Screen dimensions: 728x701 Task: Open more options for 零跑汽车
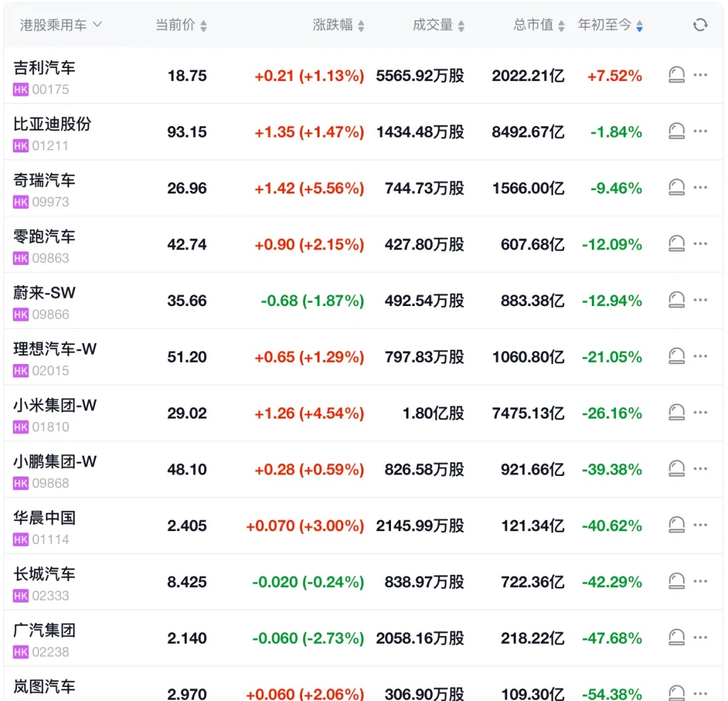pos(700,244)
